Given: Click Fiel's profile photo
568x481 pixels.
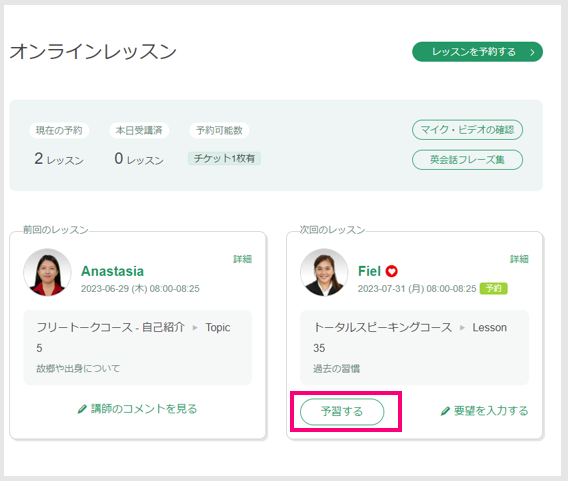Looking at the screenshot, I should click(324, 272).
